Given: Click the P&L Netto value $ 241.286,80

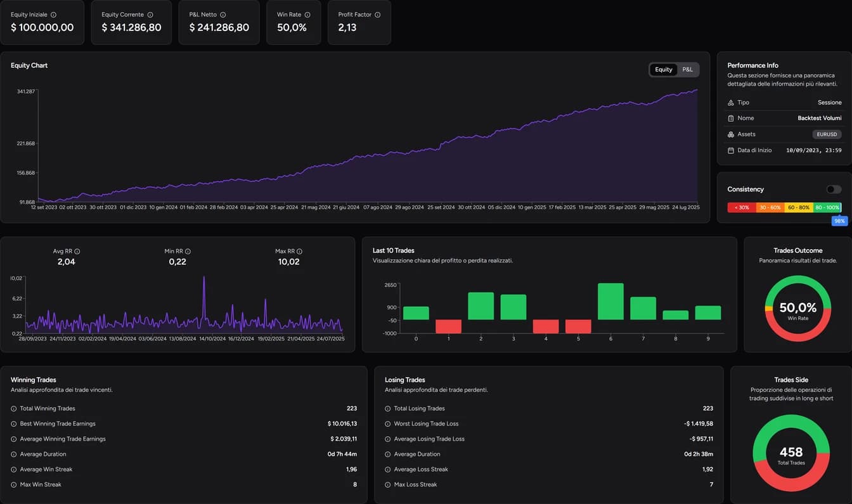Looking at the screenshot, I should click(x=219, y=28).
